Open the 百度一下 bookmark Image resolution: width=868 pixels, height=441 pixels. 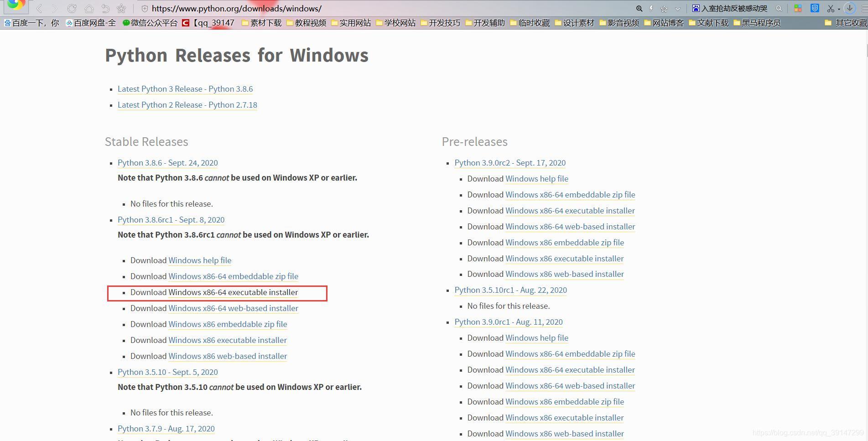click(x=31, y=23)
